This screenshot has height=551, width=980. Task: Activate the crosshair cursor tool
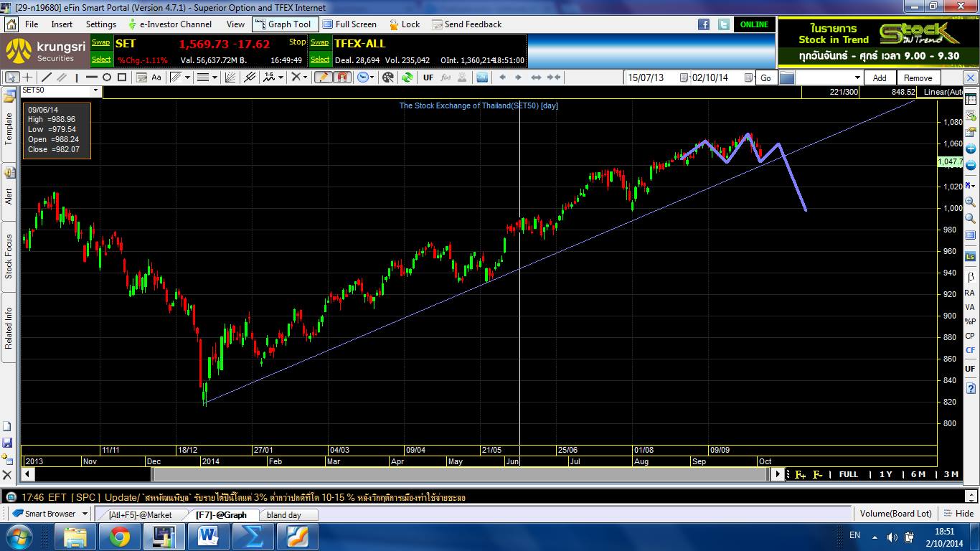(x=27, y=77)
